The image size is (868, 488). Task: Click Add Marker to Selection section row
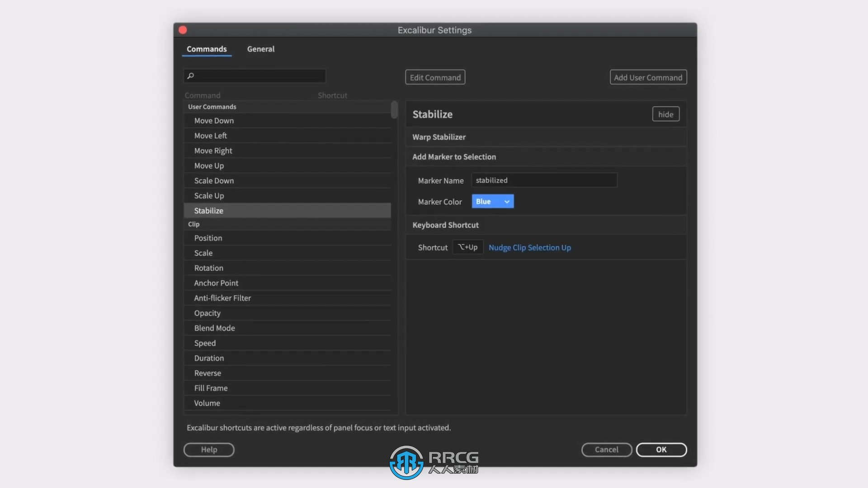tap(546, 157)
